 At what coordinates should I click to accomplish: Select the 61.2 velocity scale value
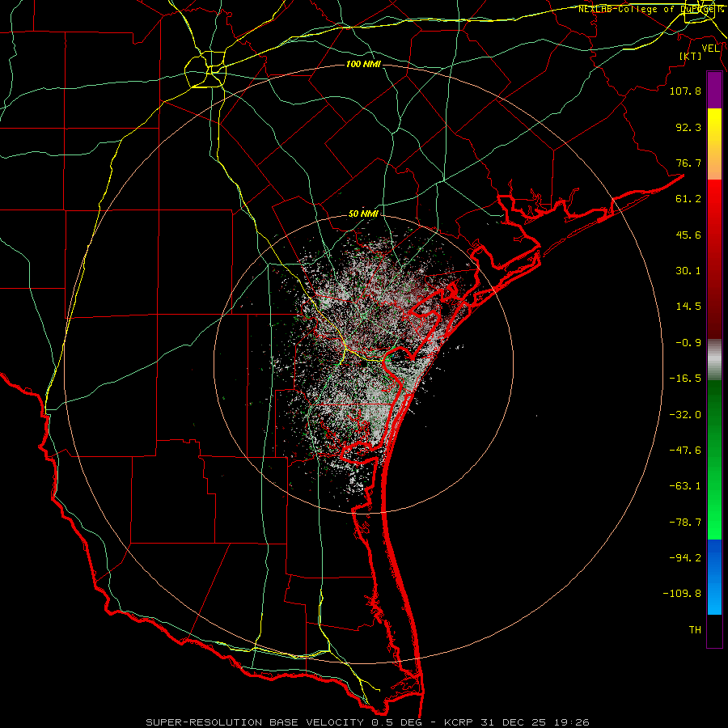(688, 199)
